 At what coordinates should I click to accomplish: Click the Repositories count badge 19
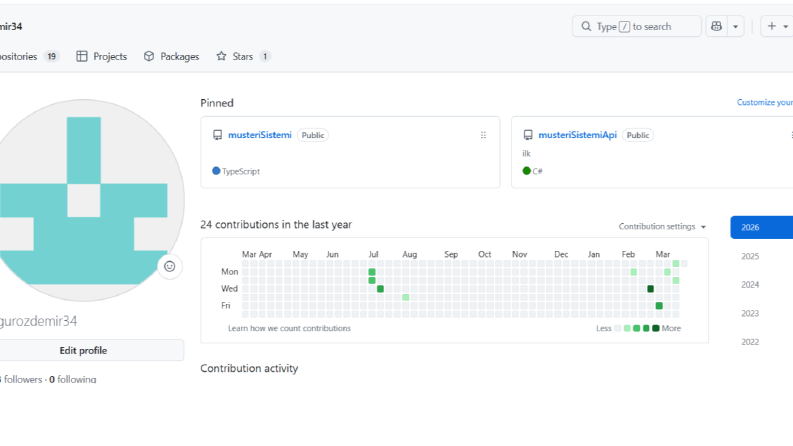click(52, 56)
